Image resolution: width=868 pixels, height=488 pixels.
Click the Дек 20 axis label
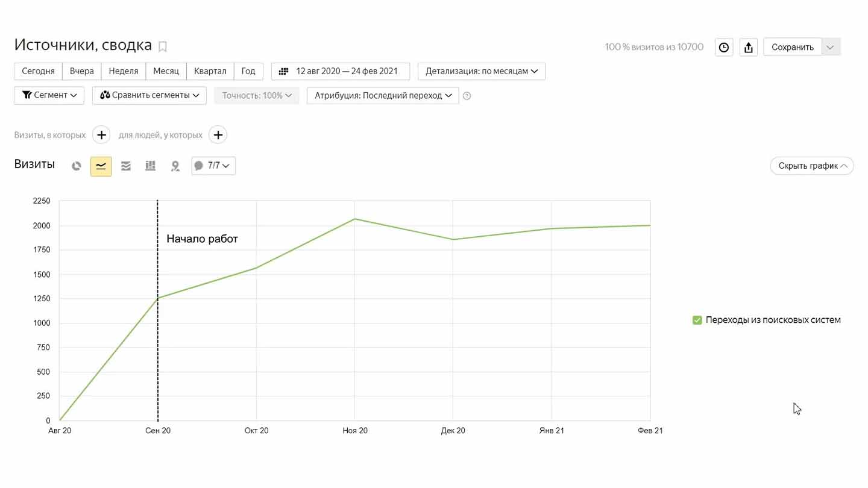[x=453, y=431]
